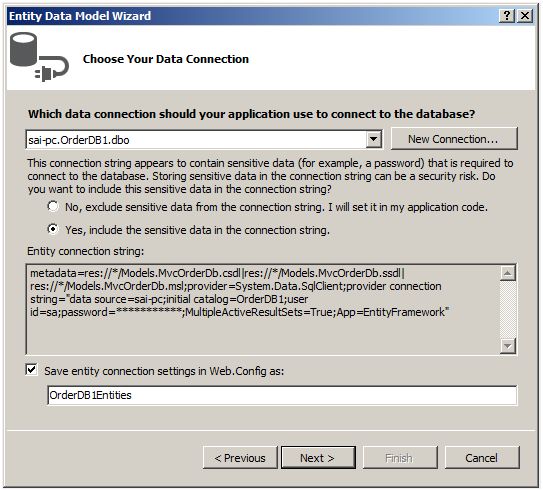Click the database plug connection icon
This screenshot has width=543, height=491.
click(39, 57)
